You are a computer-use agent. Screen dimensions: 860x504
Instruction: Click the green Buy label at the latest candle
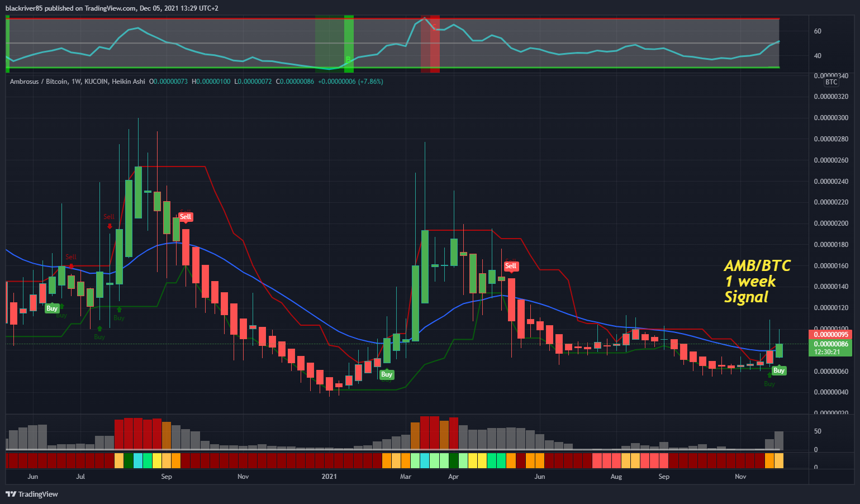779,370
